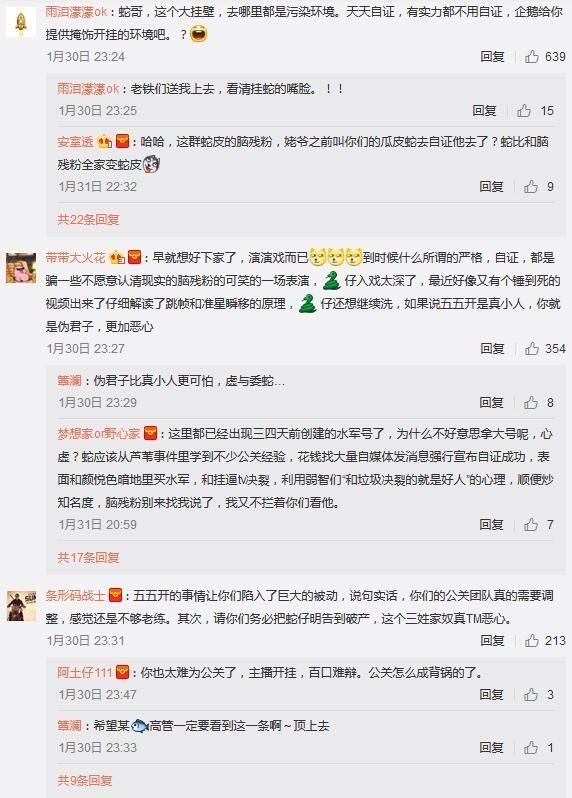Like the reply with 15 likes

pyautogui.click(x=524, y=110)
